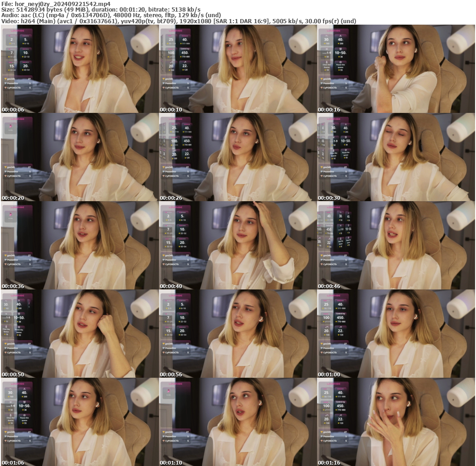
Task: Click the trophy icon next to gss345
Action: (x=322, y=79)
